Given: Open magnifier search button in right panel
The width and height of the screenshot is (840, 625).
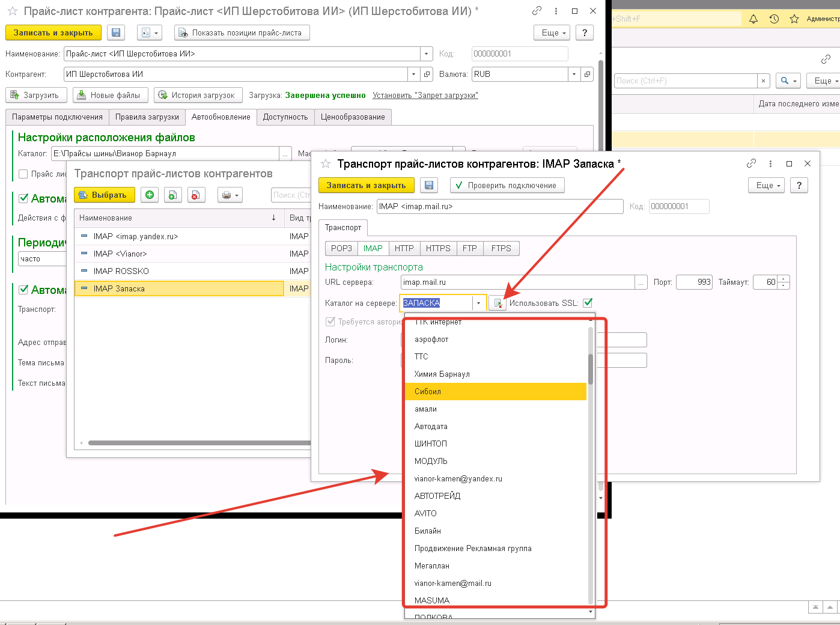Looking at the screenshot, I should point(788,81).
